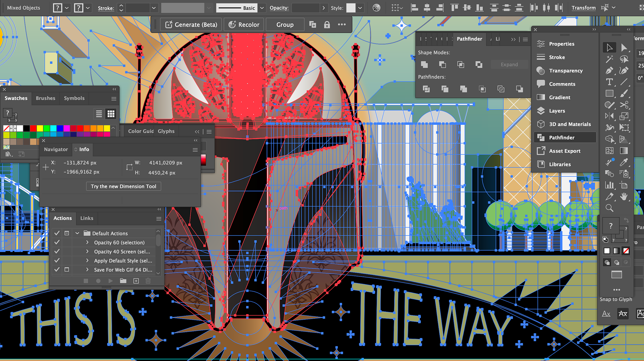Toggle dialog box for Save For Web action
Viewport: 644px width, 361px height.
click(67, 269)
